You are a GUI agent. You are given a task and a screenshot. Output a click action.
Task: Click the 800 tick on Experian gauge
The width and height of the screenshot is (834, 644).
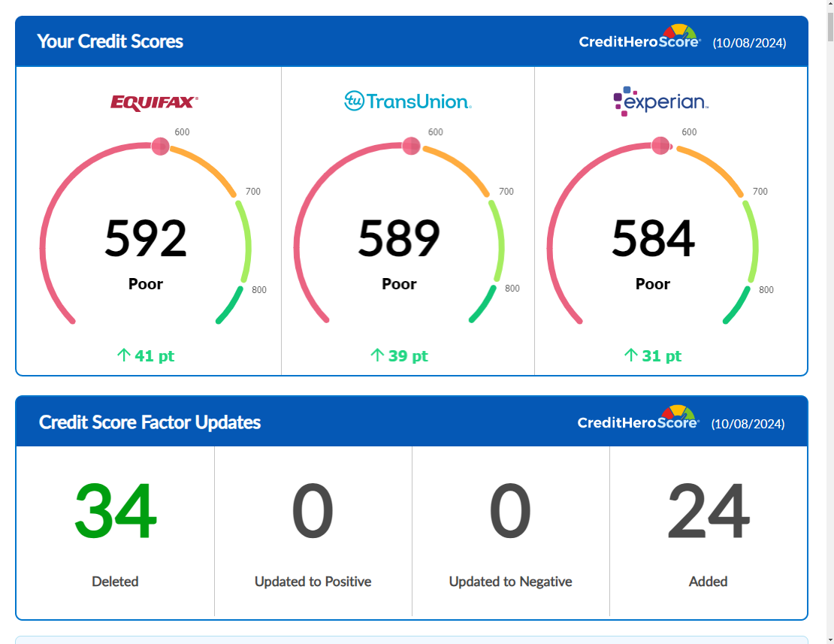point(766,290)
